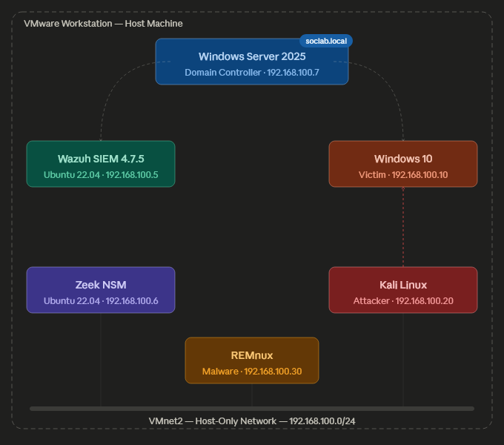This screenshot has height=445, width=504.
Task: Click "Ubuntu 22.04 · 192.168.100.5" text
Action: 101,175
